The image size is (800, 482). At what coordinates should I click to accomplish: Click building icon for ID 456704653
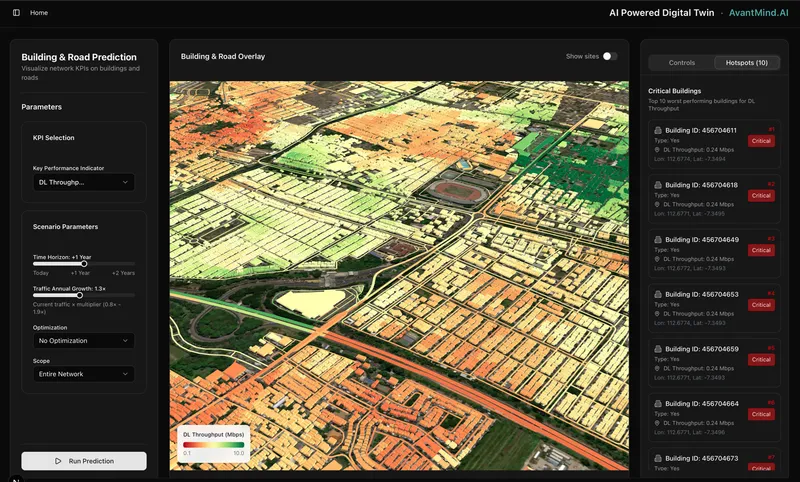tap(658, 294)
